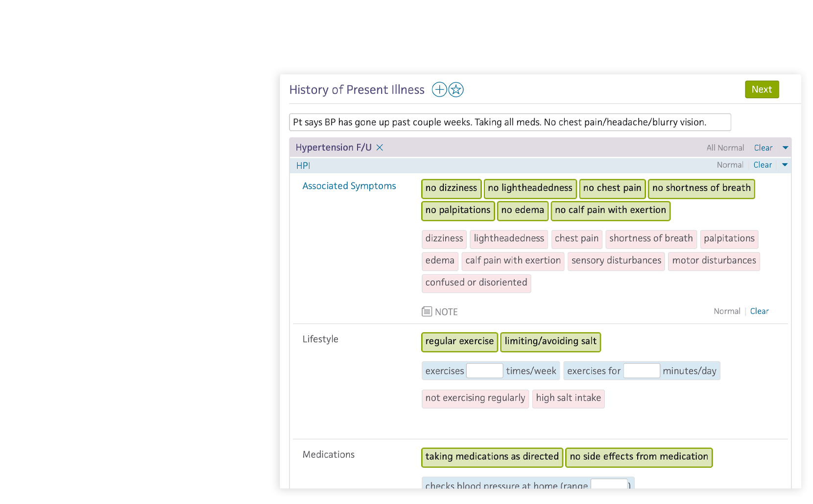Click Clear in the Hypertension F/U bar
This screenshot has height=504, width=813.
tap(763, 148)
